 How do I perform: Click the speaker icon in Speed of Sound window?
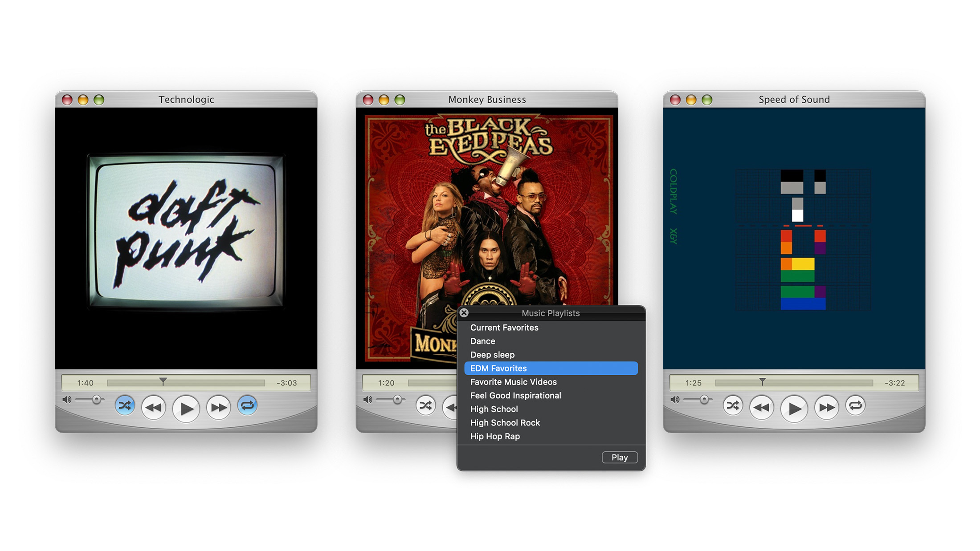coord(675,400)
